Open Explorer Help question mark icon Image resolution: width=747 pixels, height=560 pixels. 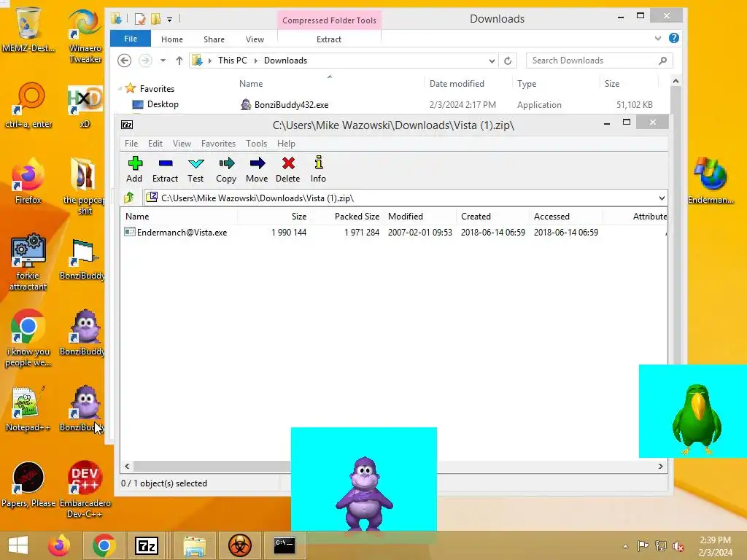(673, 38)
